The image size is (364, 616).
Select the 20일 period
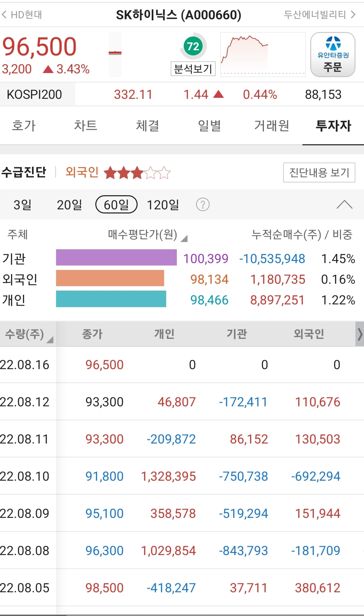tap(69, 205)
